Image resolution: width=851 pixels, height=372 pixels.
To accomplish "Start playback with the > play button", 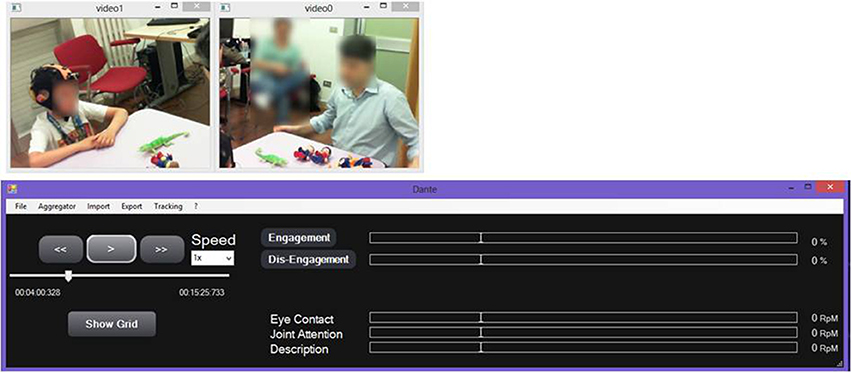I will point(111,249).
